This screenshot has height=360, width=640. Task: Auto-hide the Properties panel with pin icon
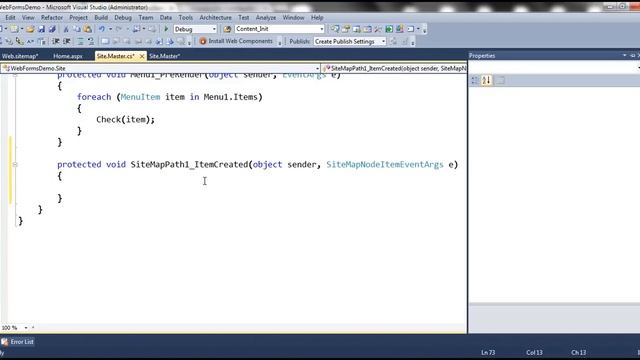(632, 56)
